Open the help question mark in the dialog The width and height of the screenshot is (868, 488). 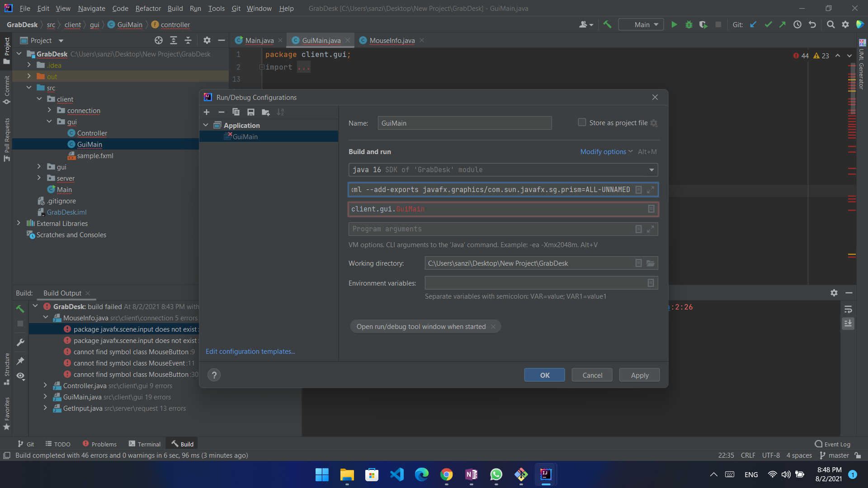point(214,375)
